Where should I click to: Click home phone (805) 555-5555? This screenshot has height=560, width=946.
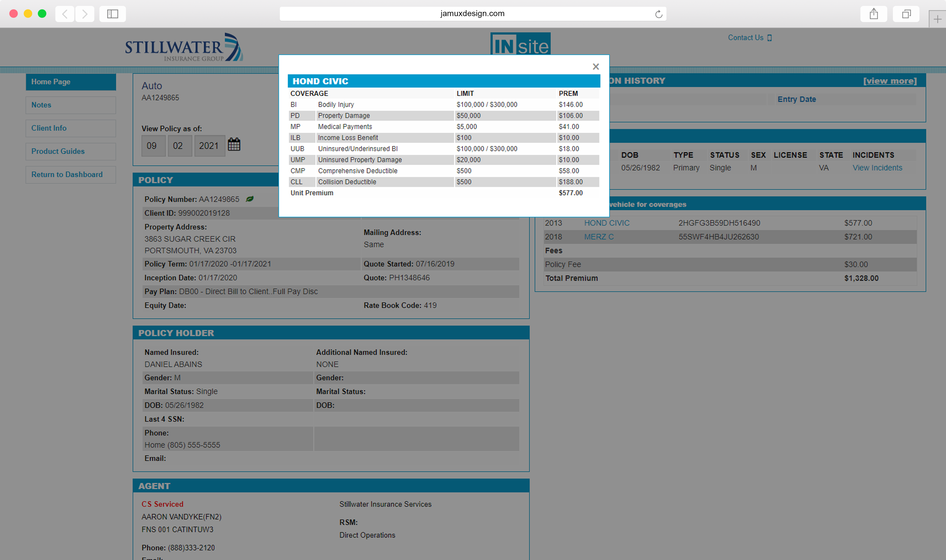tap(194, 445)
